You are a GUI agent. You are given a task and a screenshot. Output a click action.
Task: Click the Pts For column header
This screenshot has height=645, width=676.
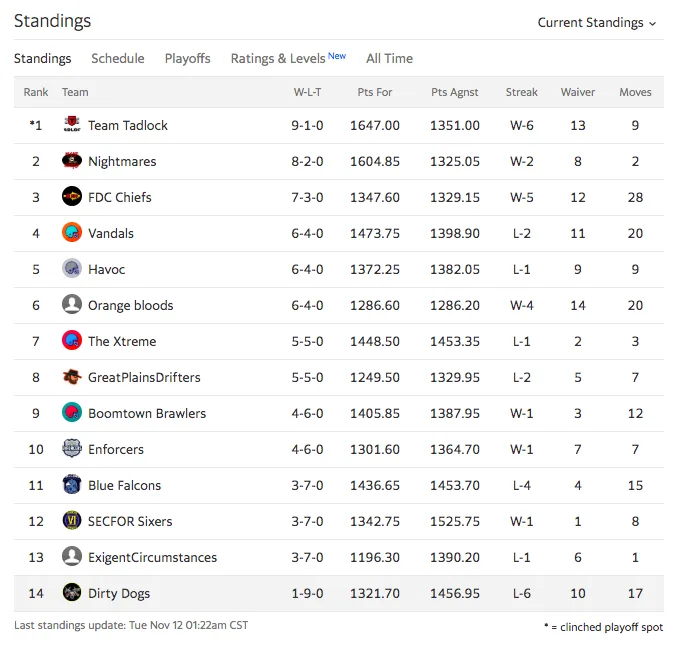[375, 92]
